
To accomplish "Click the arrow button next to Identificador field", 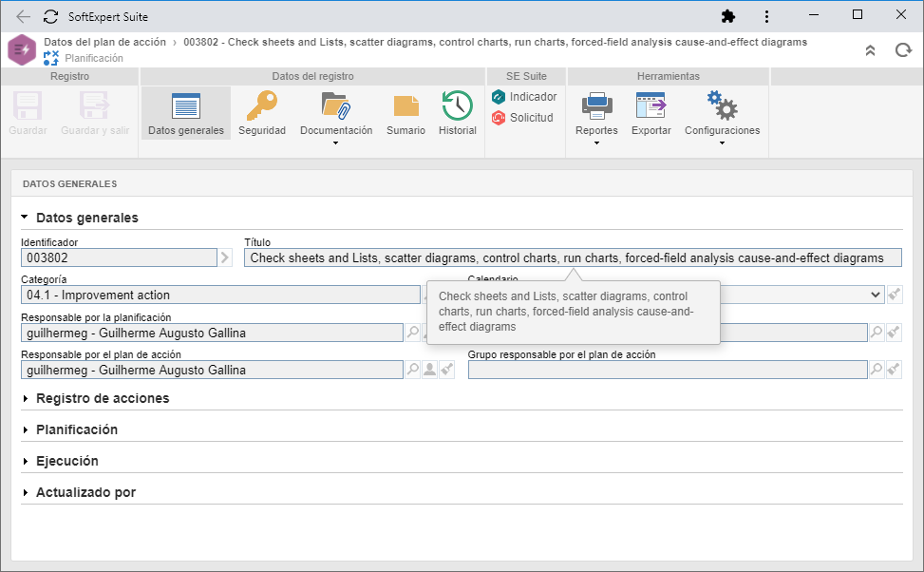I will coord(225,257).
